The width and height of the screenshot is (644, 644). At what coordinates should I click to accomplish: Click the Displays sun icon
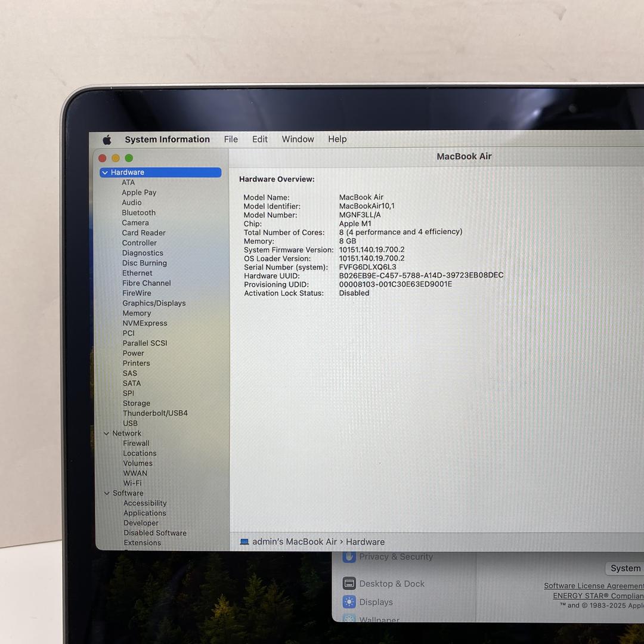click(349, 602)
